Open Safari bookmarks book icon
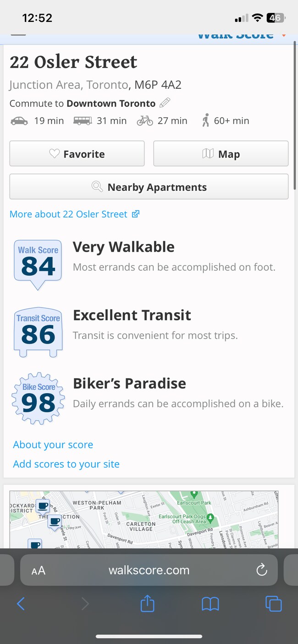 210,604
